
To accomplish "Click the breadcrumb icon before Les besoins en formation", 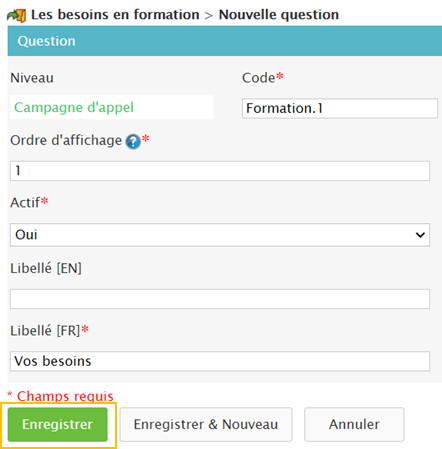I will pyautogui.click(x=16, y=15).
